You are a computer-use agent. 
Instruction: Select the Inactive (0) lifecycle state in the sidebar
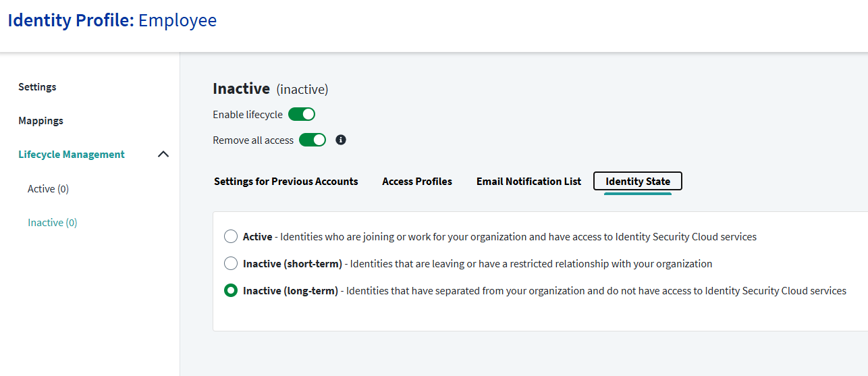(x=52, y=223)
